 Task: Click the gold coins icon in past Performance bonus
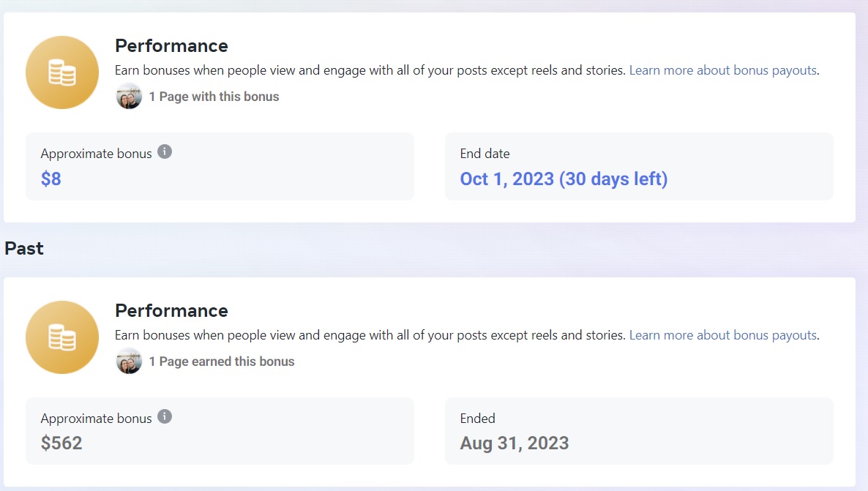click(x=62, y=337)
